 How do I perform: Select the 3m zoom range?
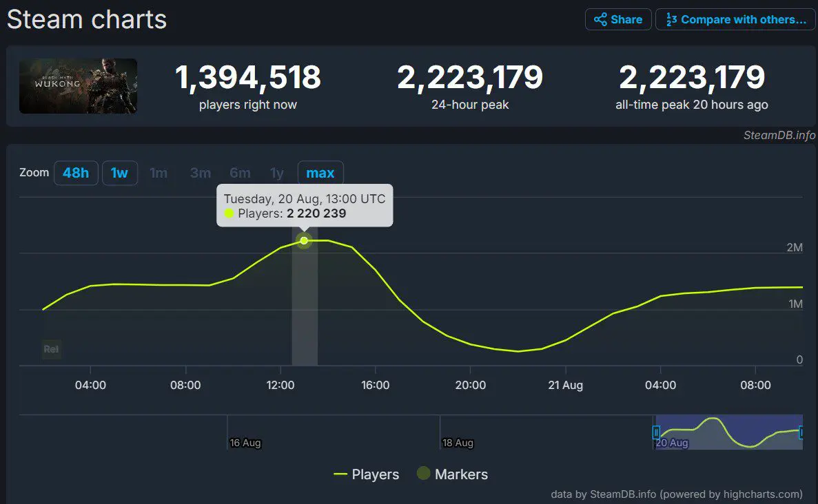(x=201, y=173)
